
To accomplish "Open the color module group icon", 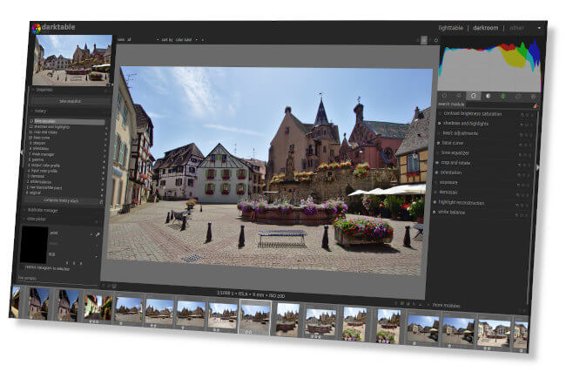I will [x=503, y=96].
